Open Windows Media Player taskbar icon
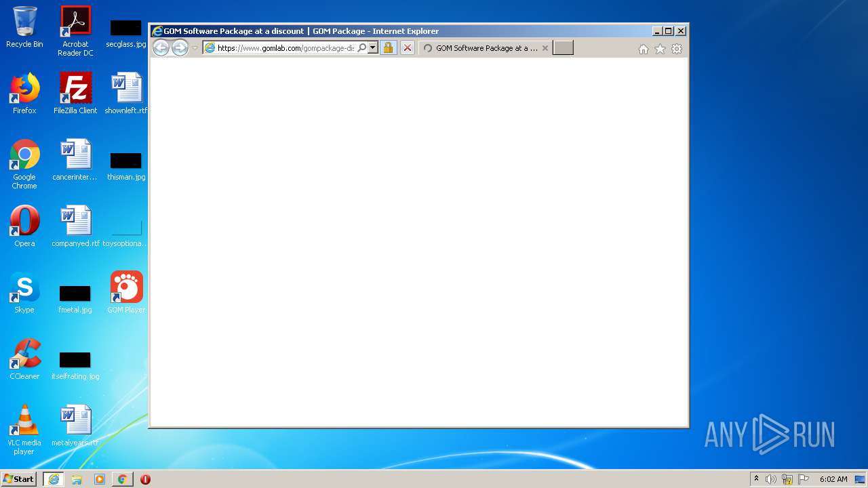 click(100, 479)
